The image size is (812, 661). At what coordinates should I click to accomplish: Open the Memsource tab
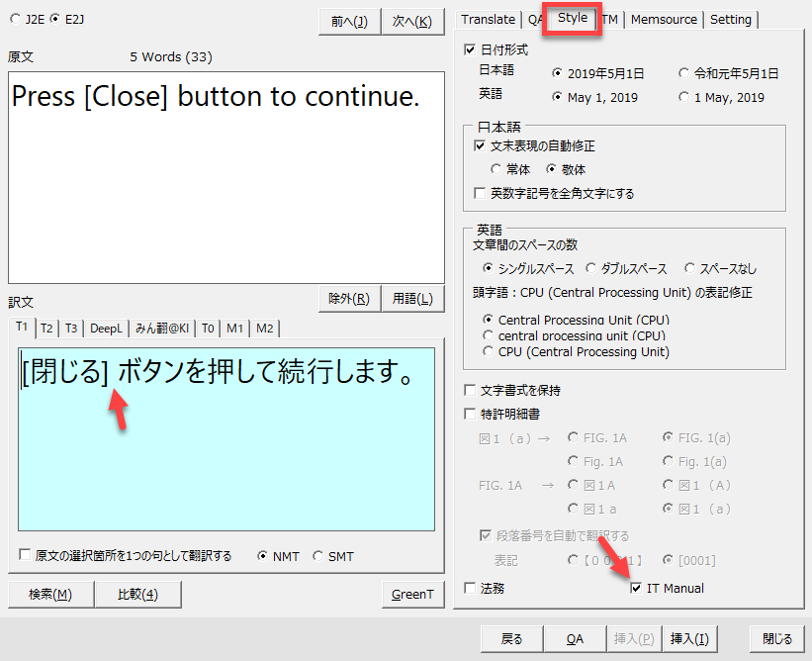pyautogui.click(x=664, y=20)
